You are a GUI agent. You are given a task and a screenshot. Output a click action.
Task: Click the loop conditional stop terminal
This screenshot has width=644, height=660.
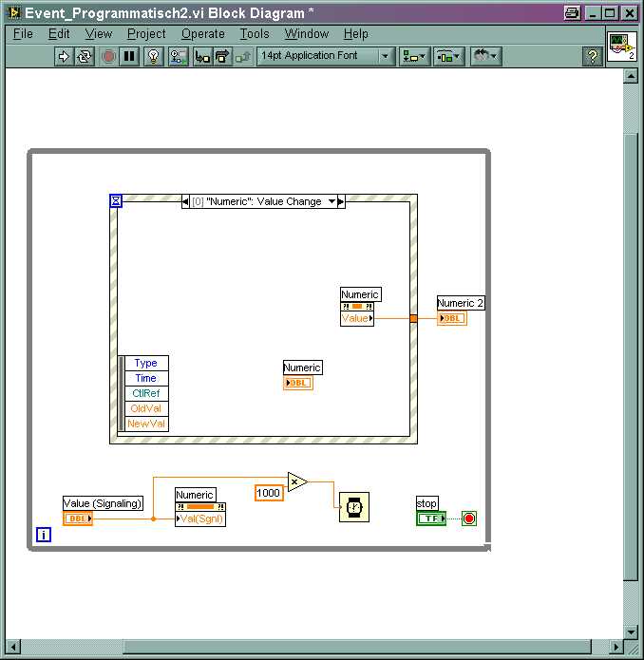click(x=469, y=519)
